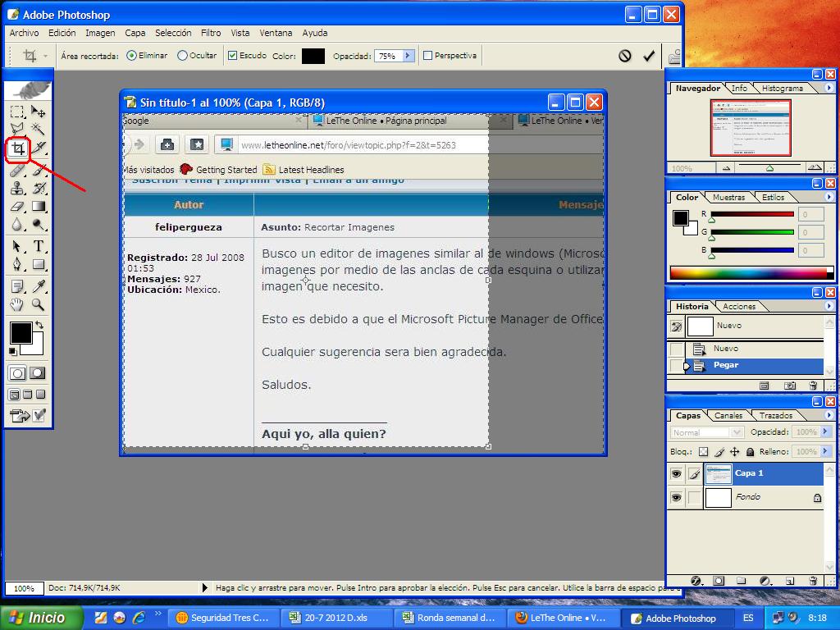This screenshot has height=630, width=840.
Task: Click the Navigator zoom in button
Action: pyautogui.click(x=815, y=167)
